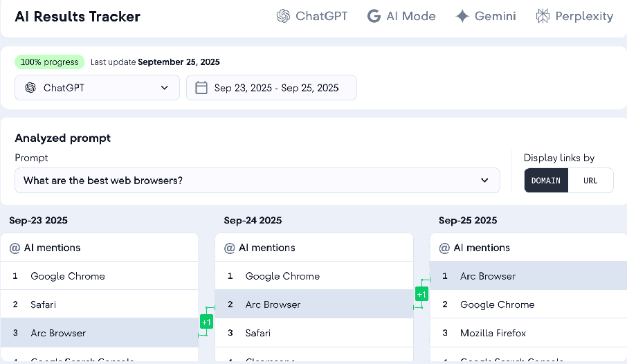
Task: Click Google Chrome in Sep-24 list
Action: click(x=314, y=276)
